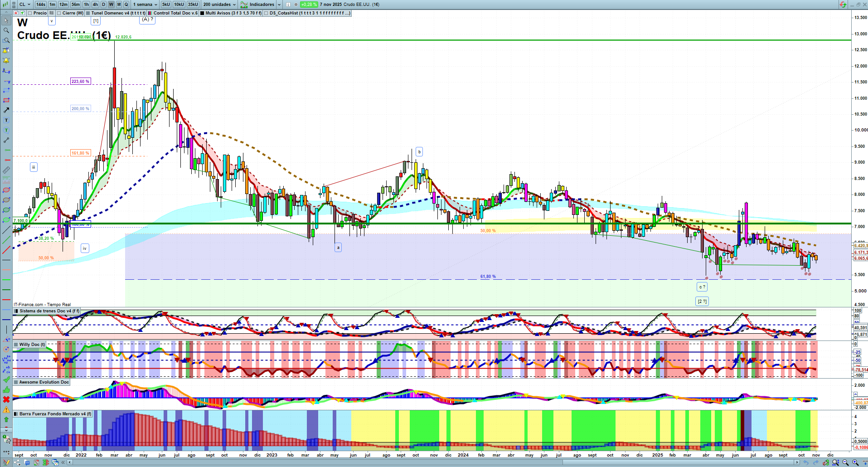Select the warning triangle marker tool

[x=6, y=409]
